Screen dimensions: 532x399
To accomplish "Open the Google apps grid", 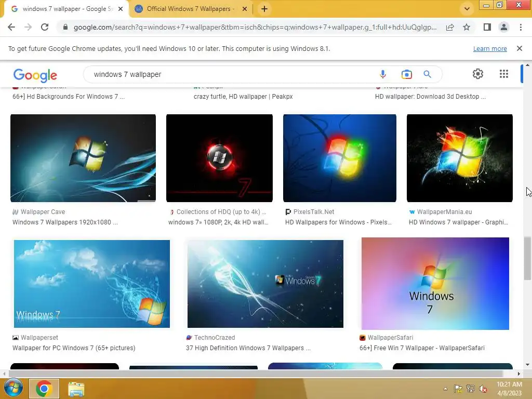I will 504,74.
